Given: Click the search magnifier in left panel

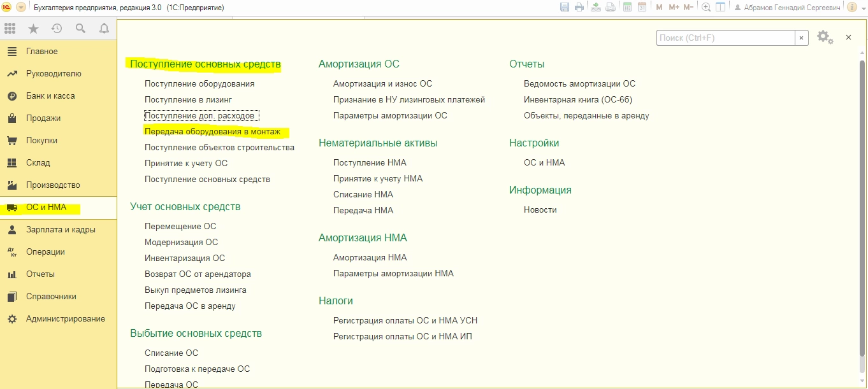Looking at the screenshot, I should 80,28.
